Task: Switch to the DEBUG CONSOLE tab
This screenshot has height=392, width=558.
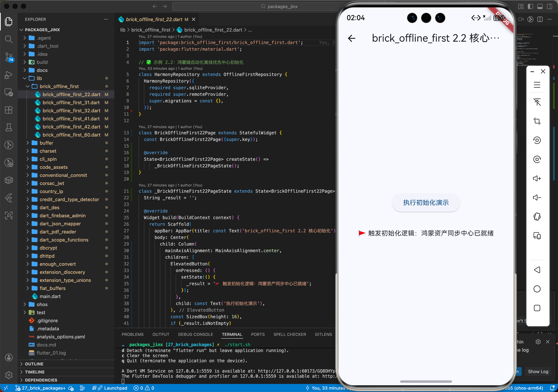Action: tap(195, 335)
